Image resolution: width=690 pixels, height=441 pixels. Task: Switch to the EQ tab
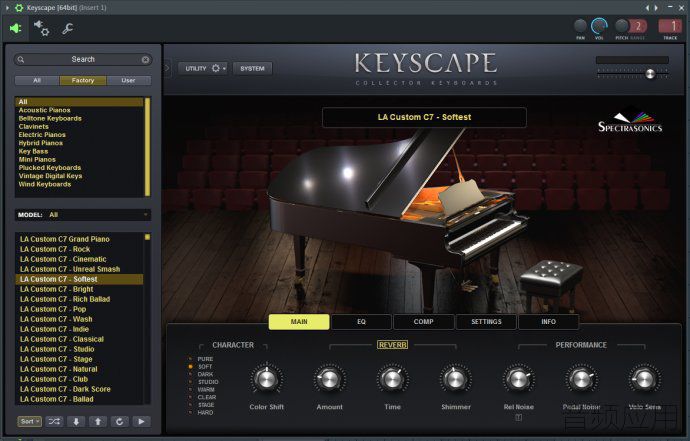361,322
